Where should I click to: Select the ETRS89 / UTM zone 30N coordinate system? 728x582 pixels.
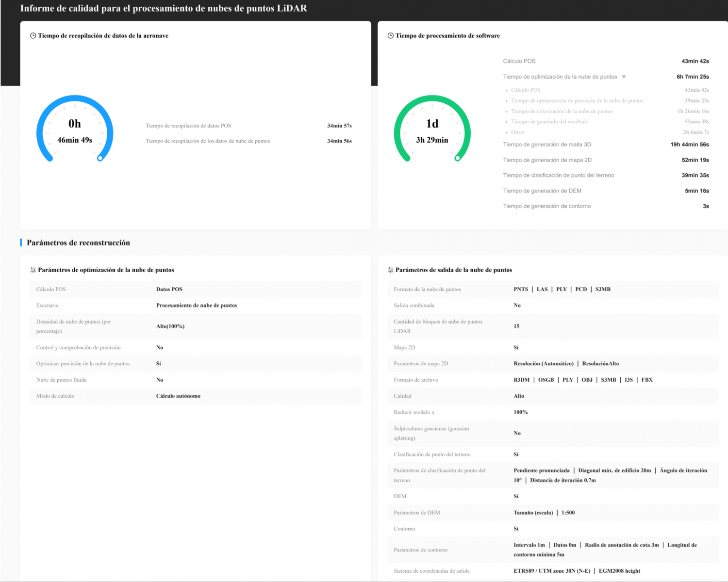point(552,571)
